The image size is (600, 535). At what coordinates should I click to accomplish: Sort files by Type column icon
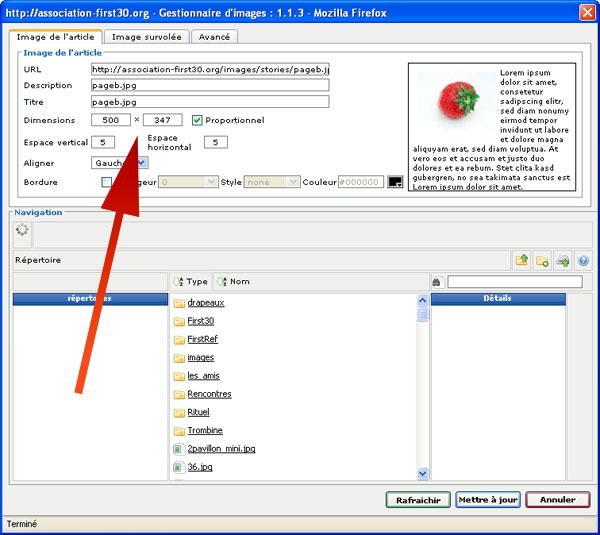click(179, 282)
